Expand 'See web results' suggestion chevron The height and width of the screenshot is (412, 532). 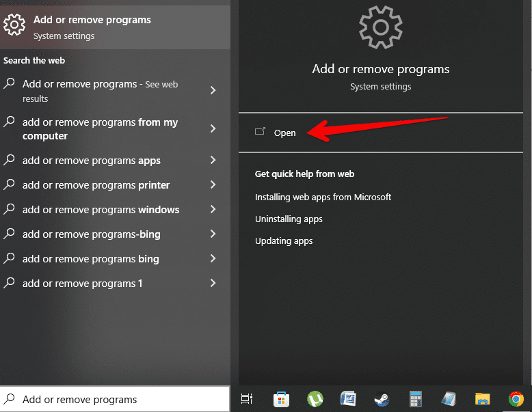tap(213, 90)
